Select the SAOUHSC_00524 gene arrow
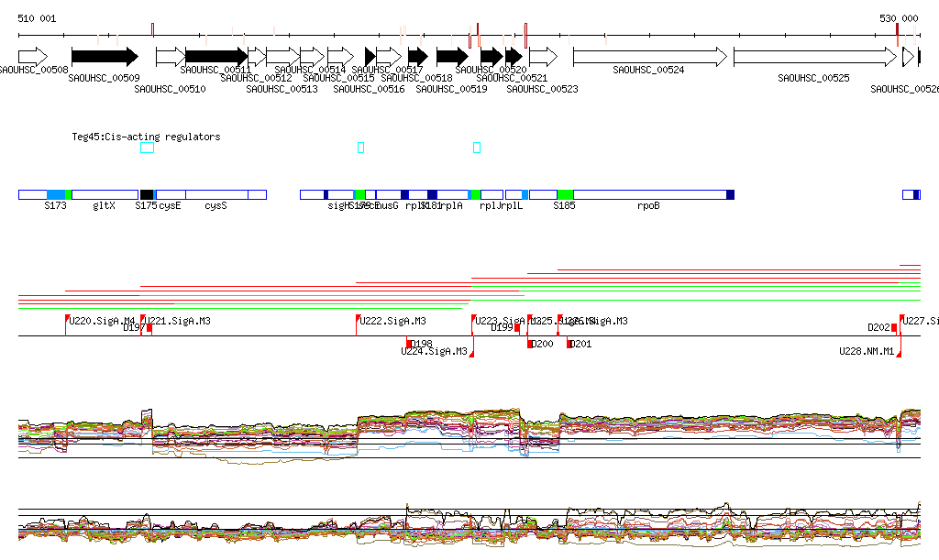The width and height of the screenshot is (939, 560). 649,57
